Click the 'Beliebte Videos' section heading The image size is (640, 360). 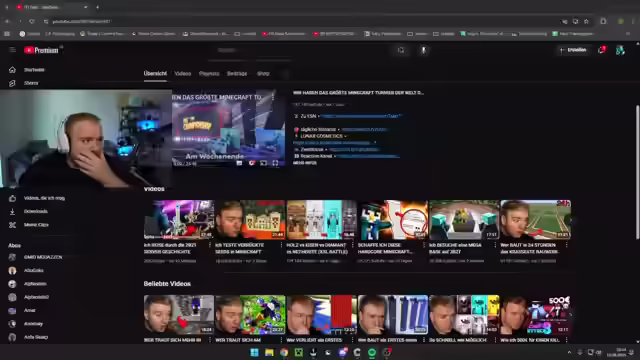pyautogui.click(x=167, y=284)
